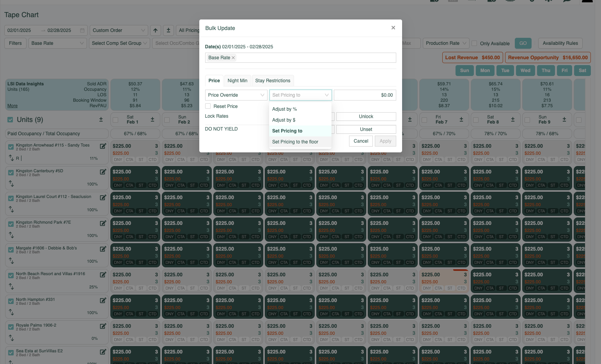Click the up arrow sort icon

155,30
